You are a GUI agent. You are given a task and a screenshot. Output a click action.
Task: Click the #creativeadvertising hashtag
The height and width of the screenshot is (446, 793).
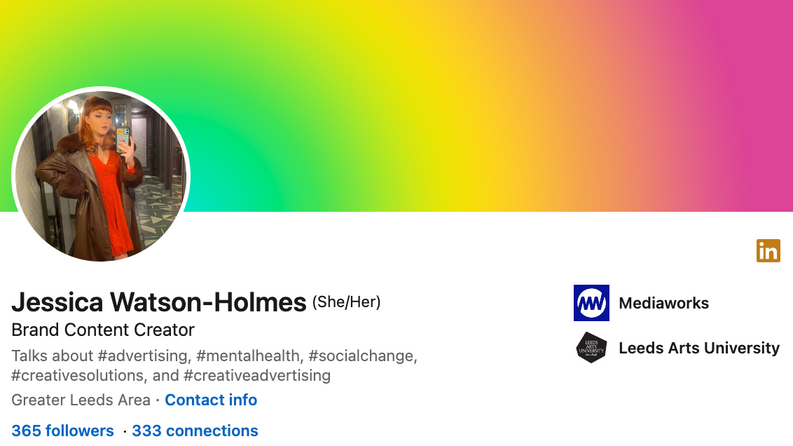coord(257,376)
